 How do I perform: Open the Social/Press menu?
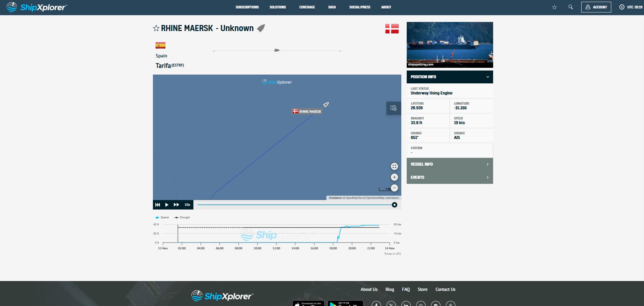coord(359,7)
